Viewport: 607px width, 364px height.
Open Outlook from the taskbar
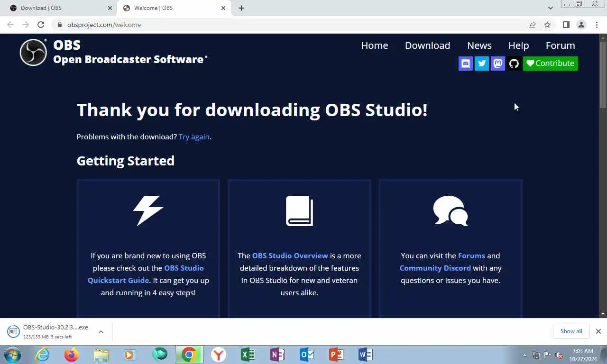coord(307,355)
